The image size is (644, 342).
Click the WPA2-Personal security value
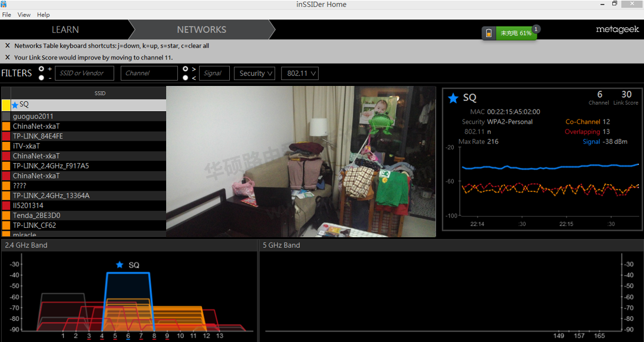click(x=510, y=121)
